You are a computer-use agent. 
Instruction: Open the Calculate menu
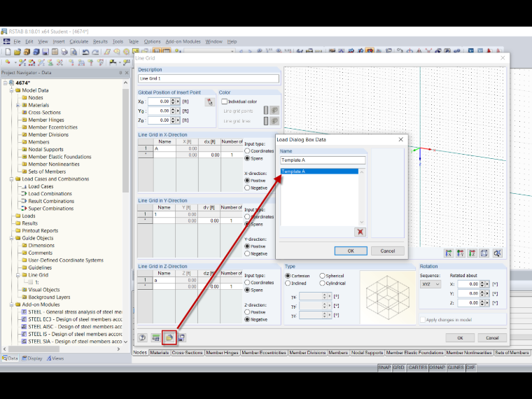(x=78, y=41)
